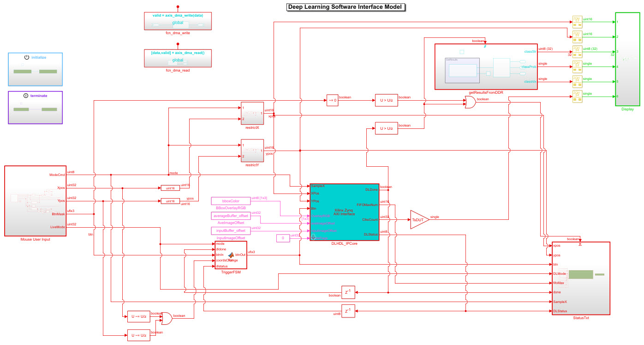Select the U > U/z block above DLHDL_IPCore

click(386, 128)
